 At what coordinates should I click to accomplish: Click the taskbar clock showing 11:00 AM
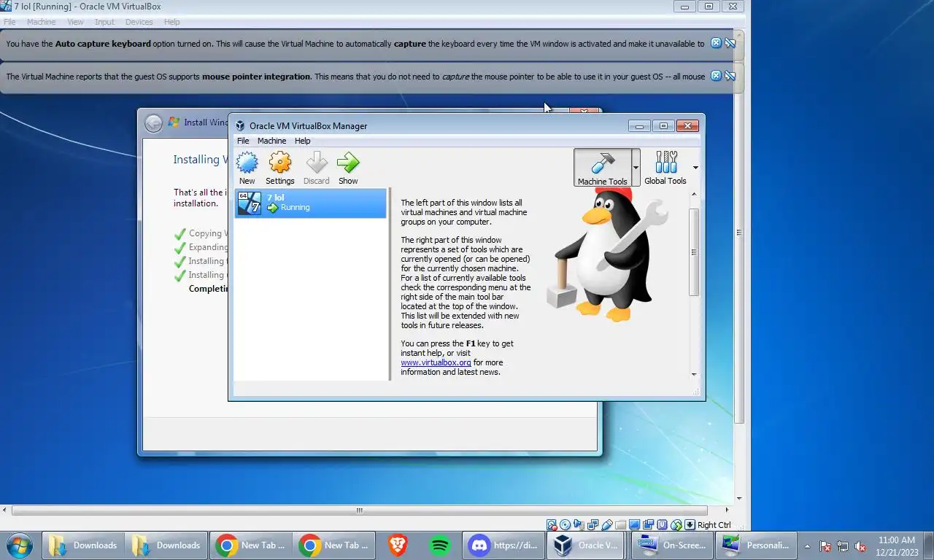[897, 546]
